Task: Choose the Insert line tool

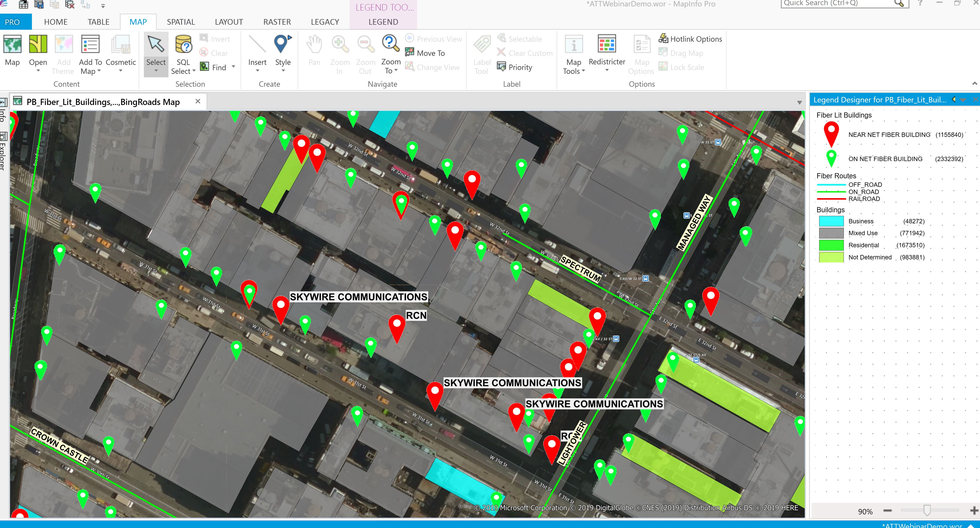Action: coord(257,45)
